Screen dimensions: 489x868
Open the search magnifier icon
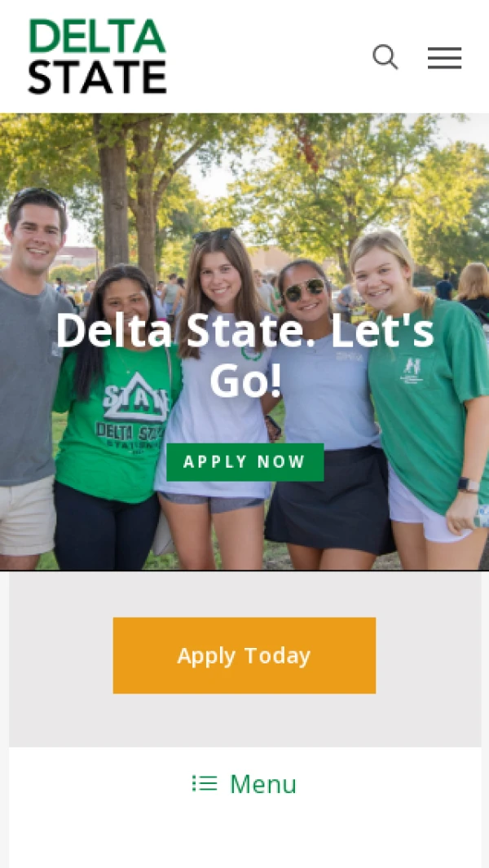(385, 57)
